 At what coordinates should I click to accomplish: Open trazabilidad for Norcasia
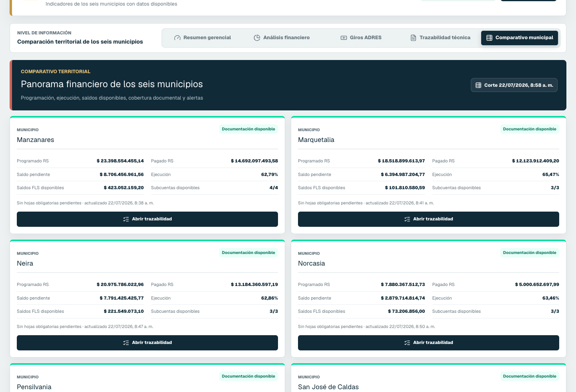coord(428,343)
